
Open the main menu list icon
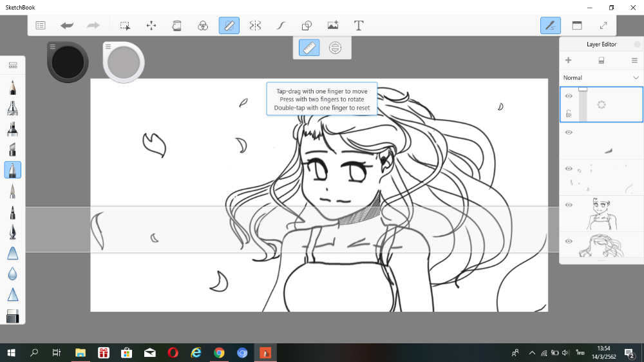pos(41,26)
